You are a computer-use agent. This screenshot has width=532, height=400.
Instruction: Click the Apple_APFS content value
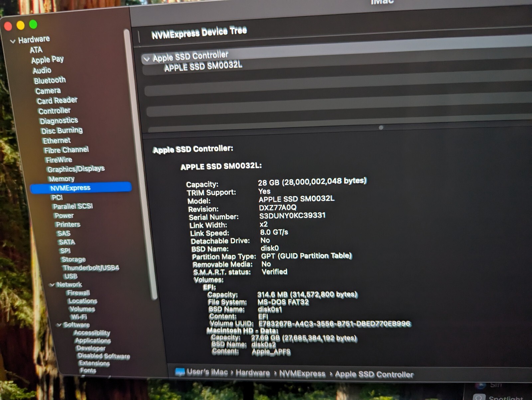(x=271, y=352)
